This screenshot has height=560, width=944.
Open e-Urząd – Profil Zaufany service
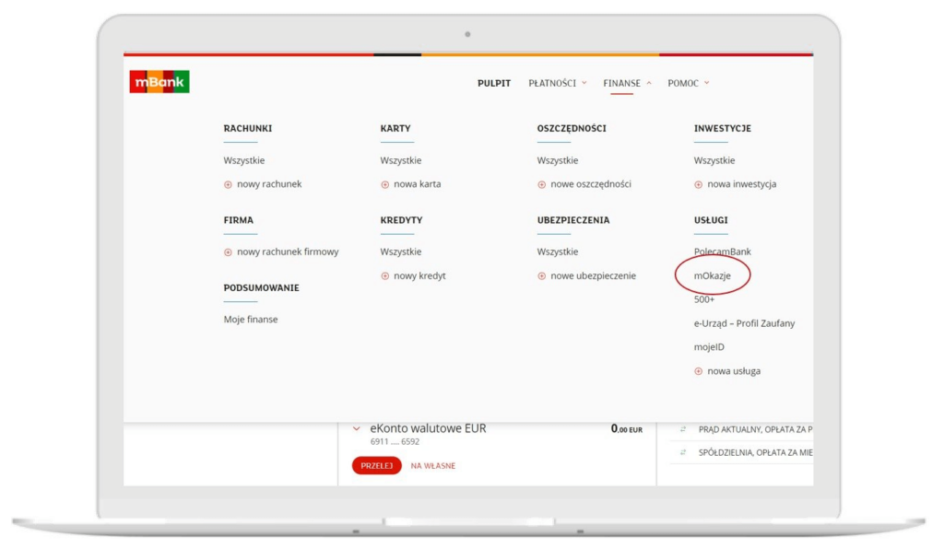[744, 323]
